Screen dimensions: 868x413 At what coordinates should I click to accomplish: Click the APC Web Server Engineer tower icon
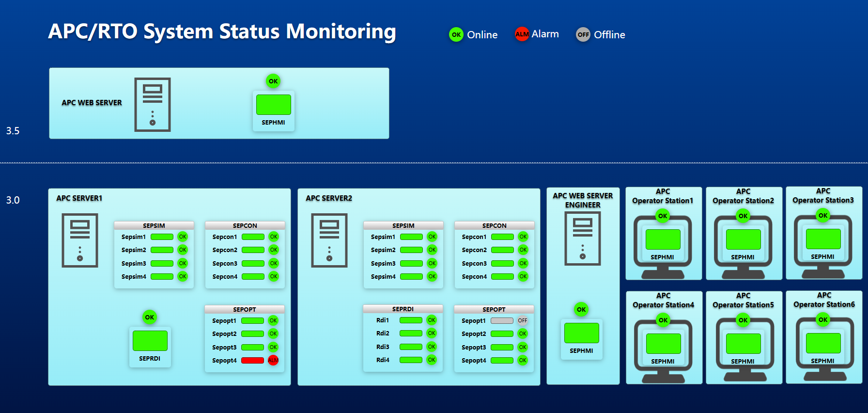pyautogui.click(x=582, y=238)
